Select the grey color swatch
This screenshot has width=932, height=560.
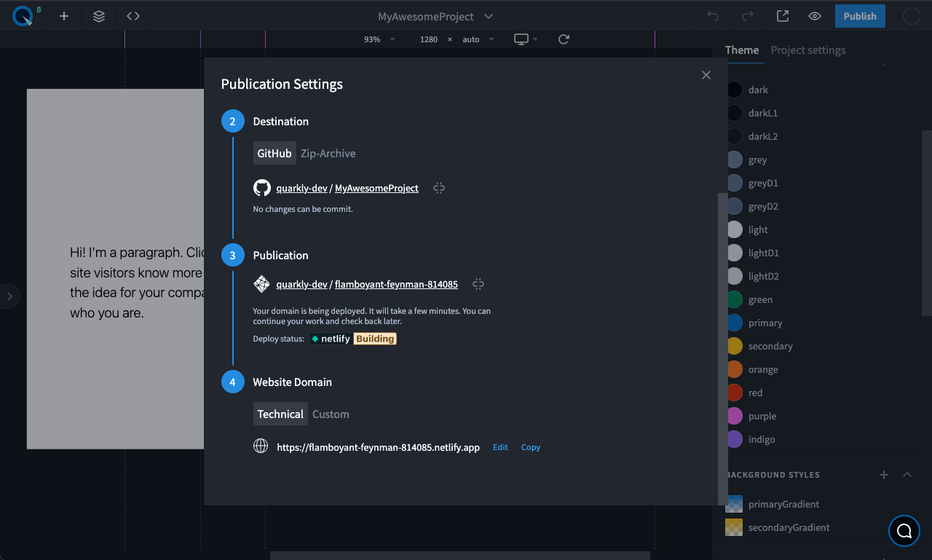(735, 159)
